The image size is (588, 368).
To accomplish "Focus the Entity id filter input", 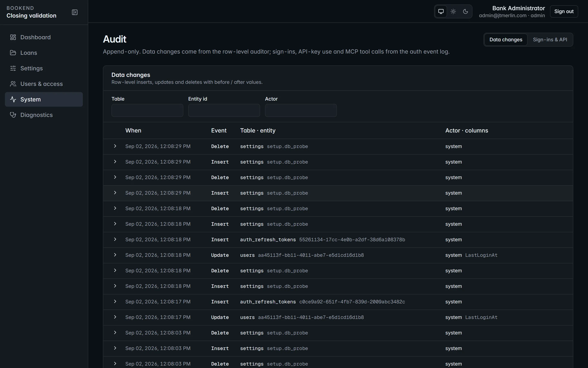I will pyautogui.click(x=224, y=110).
